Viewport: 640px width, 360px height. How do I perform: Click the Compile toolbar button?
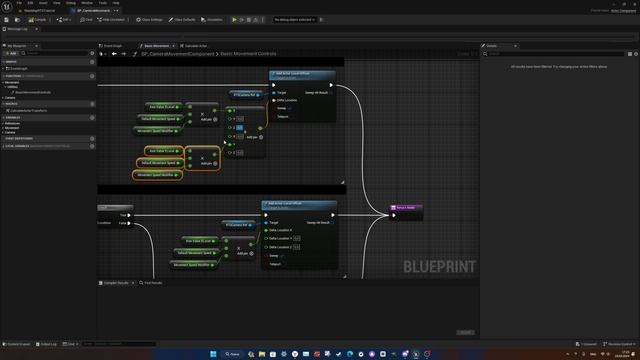(x=38, y=20)
